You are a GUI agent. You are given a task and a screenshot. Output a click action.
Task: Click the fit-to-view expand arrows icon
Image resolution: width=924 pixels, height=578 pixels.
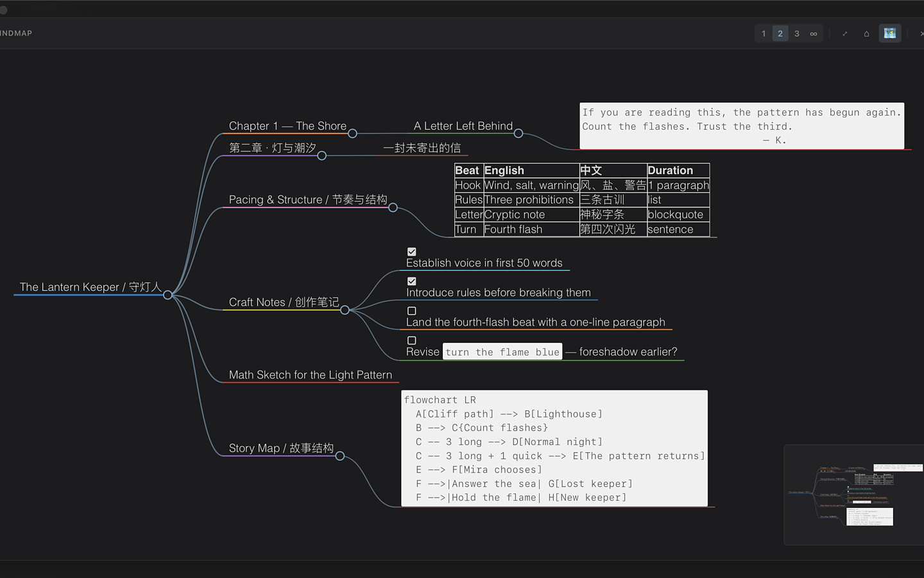844,33
